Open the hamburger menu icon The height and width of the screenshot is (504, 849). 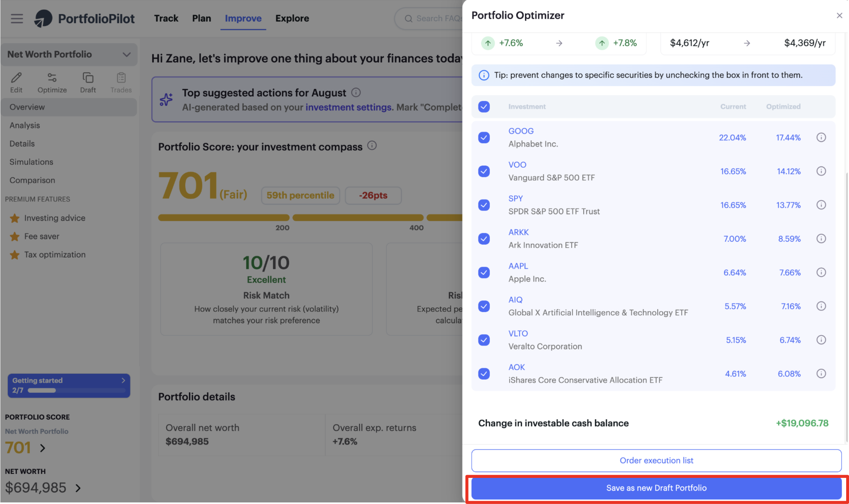17,18
